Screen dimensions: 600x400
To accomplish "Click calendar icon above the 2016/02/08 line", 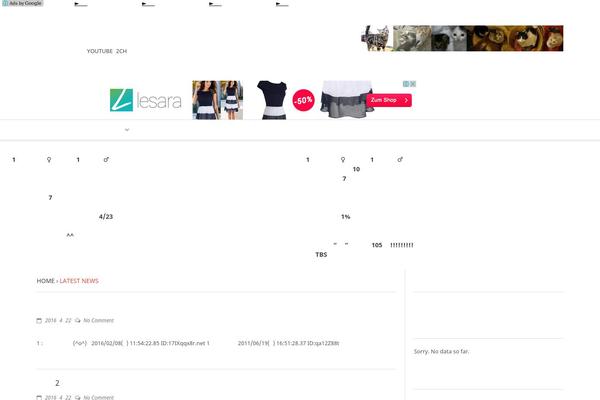I will (39, 320).
